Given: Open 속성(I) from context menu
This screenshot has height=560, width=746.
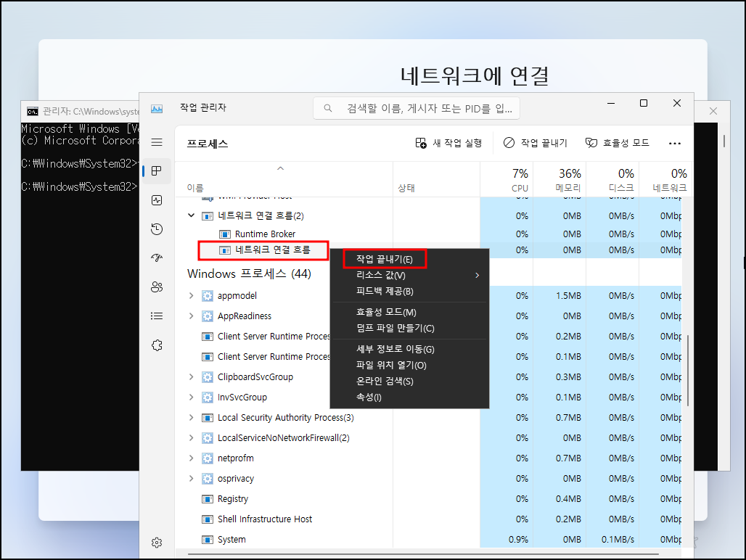Looking at the screenshot, I should 409,398.
